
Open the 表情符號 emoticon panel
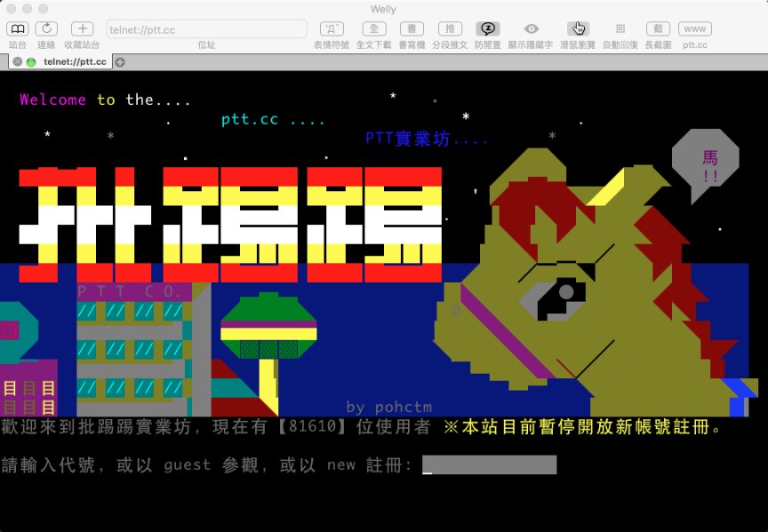coord(332,29)
